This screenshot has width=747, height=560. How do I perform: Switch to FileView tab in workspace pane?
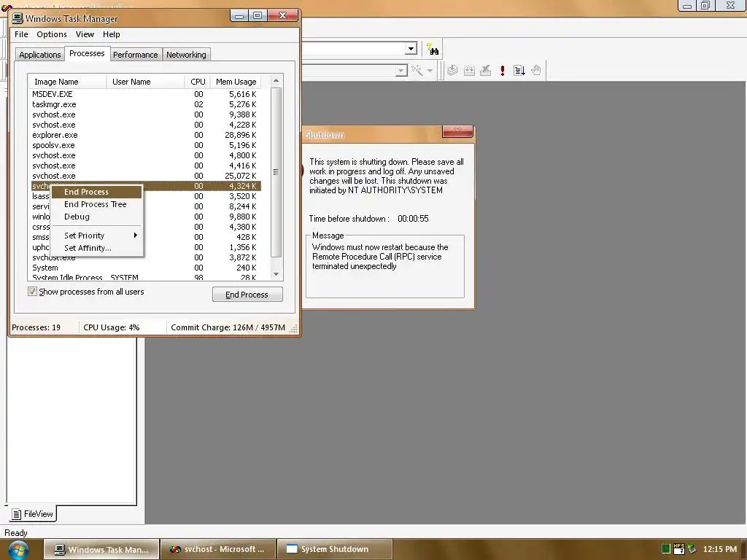pyautogui.click(x=33, y=514)
